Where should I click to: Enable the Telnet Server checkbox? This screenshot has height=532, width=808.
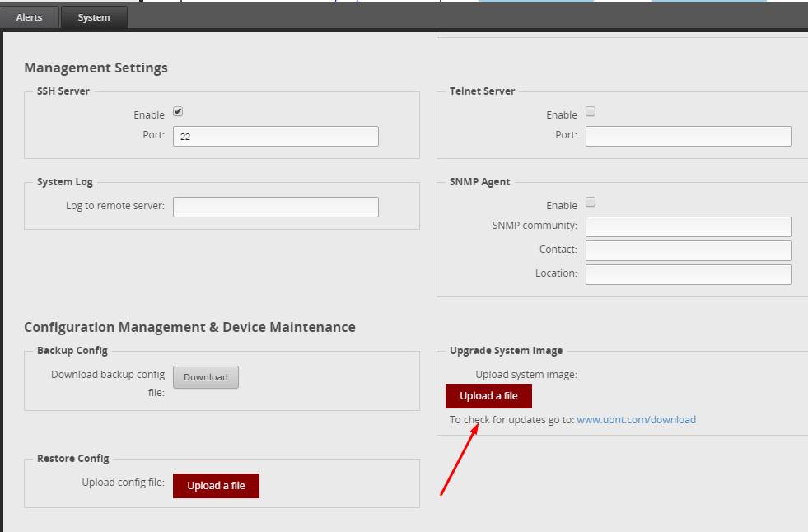590,112
